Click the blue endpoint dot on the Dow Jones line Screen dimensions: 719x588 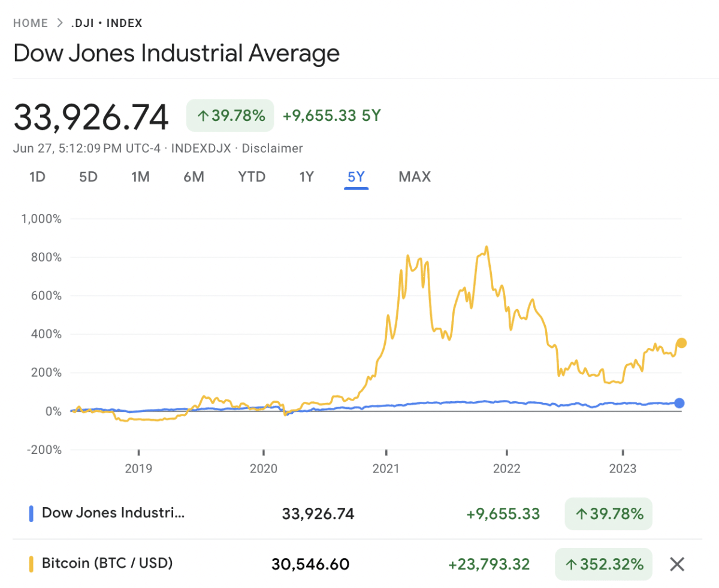pos(679,404)
